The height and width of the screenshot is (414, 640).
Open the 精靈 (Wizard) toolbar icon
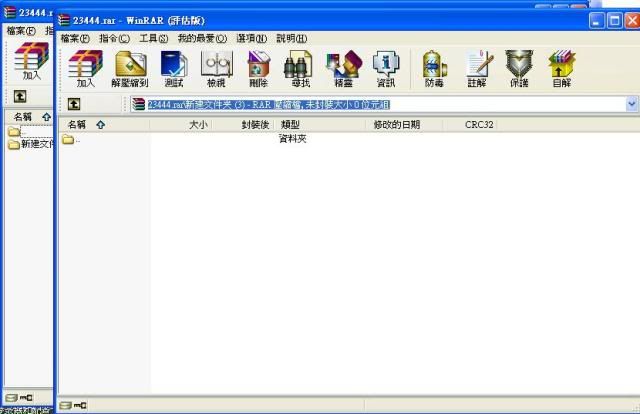click(344, 68)
